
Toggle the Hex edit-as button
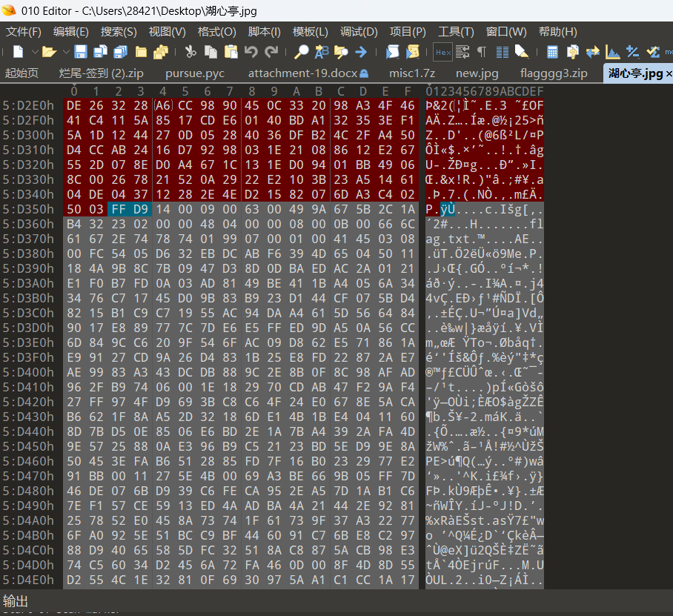443,52
